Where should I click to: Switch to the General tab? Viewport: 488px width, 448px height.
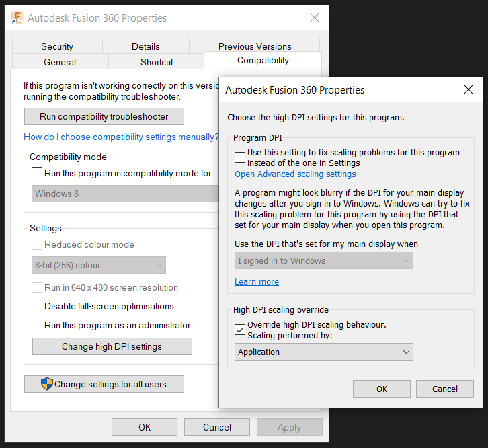(60, 62)
